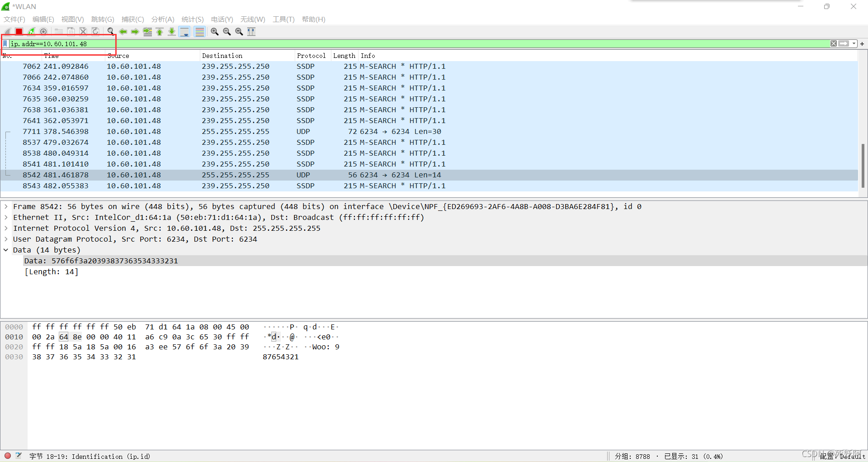Open the 跳转(G) menu
The image size is (868, 462).
(x=103, y=19)
